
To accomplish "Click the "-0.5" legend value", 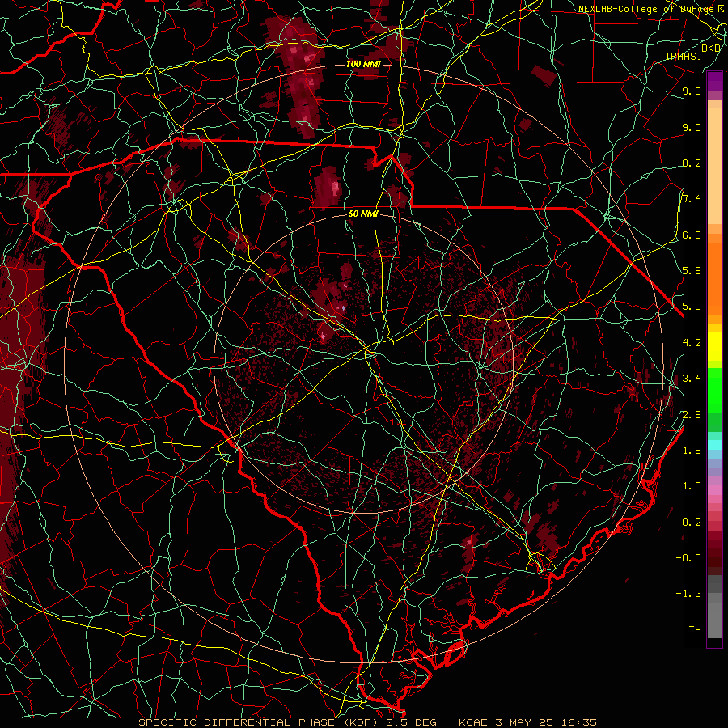I will [x=688, y=558].
